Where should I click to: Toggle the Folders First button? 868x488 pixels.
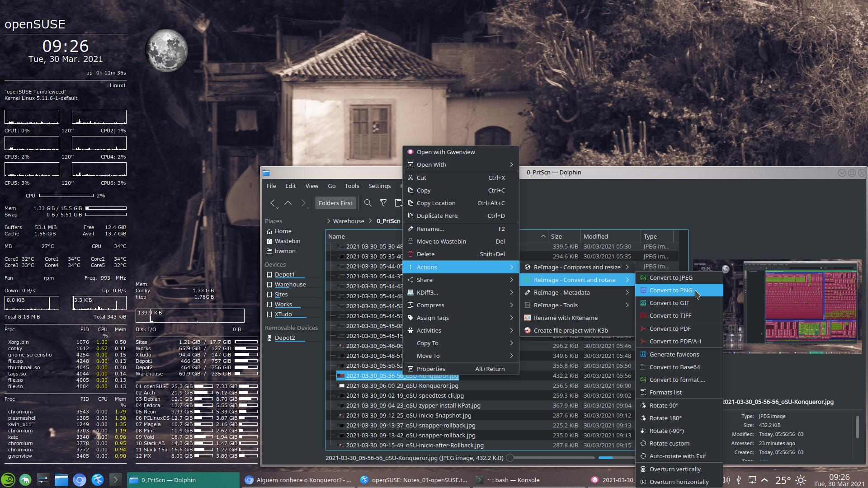coord(335,203)
